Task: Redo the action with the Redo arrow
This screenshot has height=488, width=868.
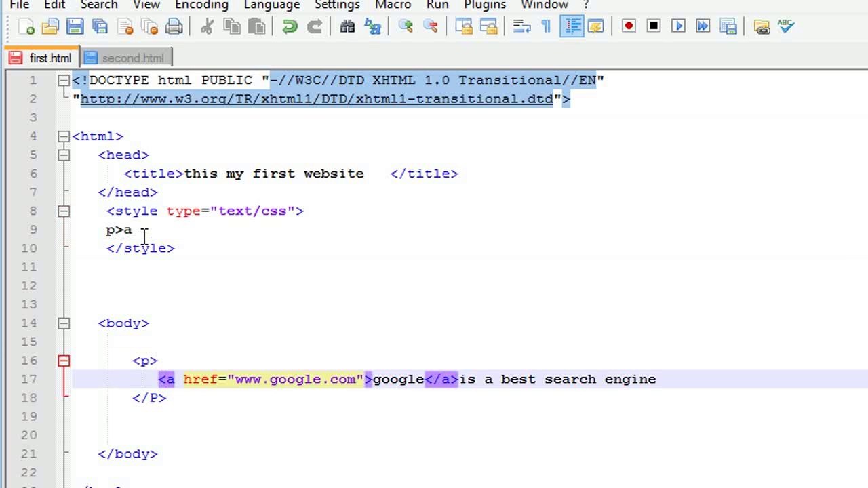Action: click(x=315, y=26)
